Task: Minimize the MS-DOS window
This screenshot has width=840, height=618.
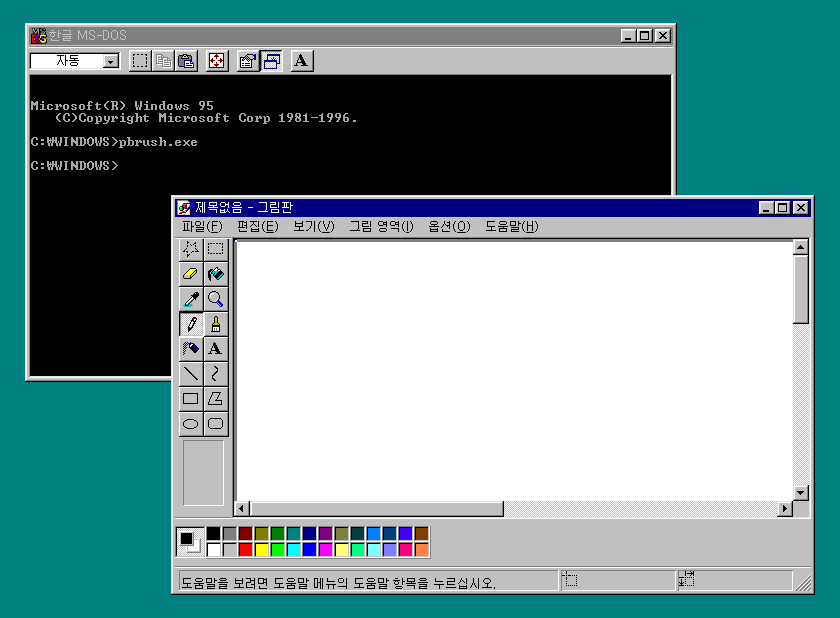Action: pyautogui.click(x=628, y=36)
